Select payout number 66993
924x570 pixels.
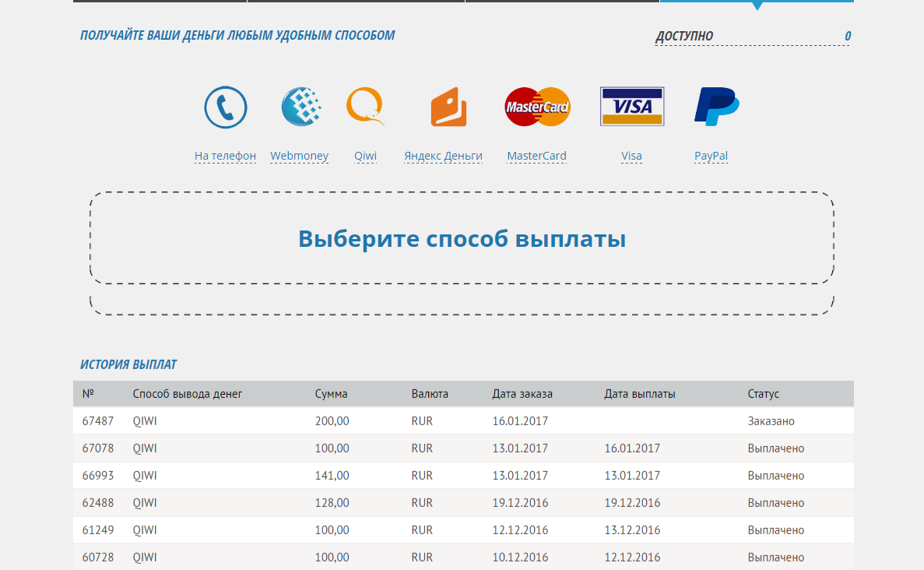pyautogui.click(x=98, y=475)
